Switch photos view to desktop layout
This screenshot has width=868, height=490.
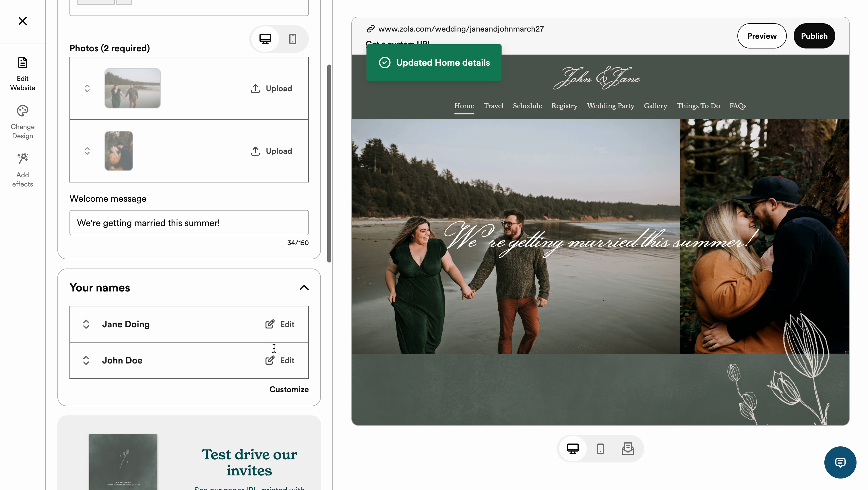click(x=265, y=39)
